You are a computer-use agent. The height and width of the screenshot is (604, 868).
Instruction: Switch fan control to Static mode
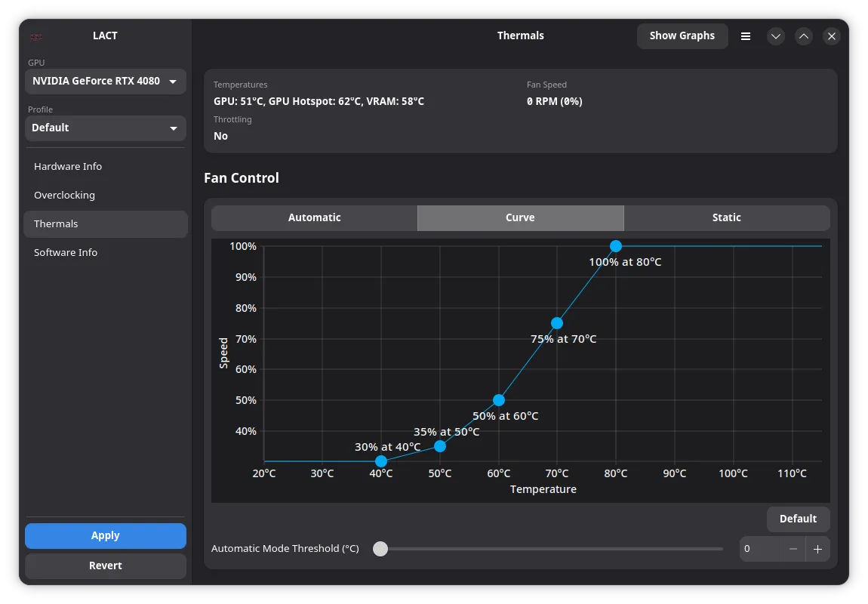[727, 217]
